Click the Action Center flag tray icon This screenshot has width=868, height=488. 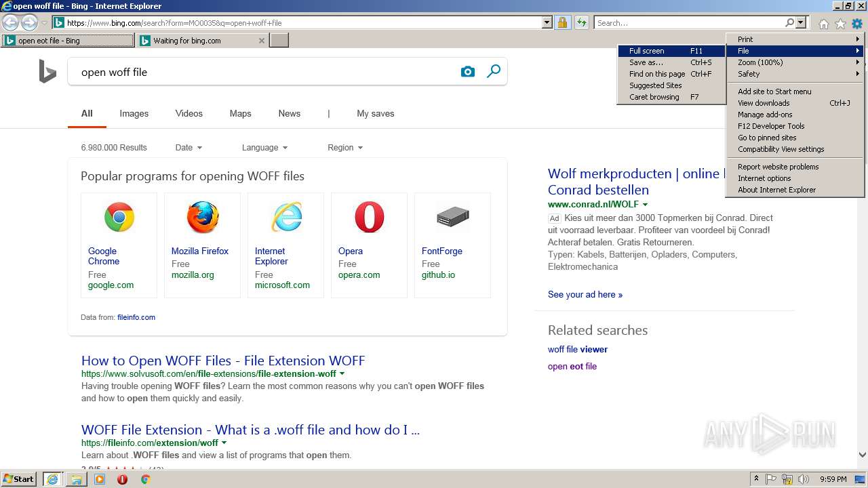coord(771,479)
